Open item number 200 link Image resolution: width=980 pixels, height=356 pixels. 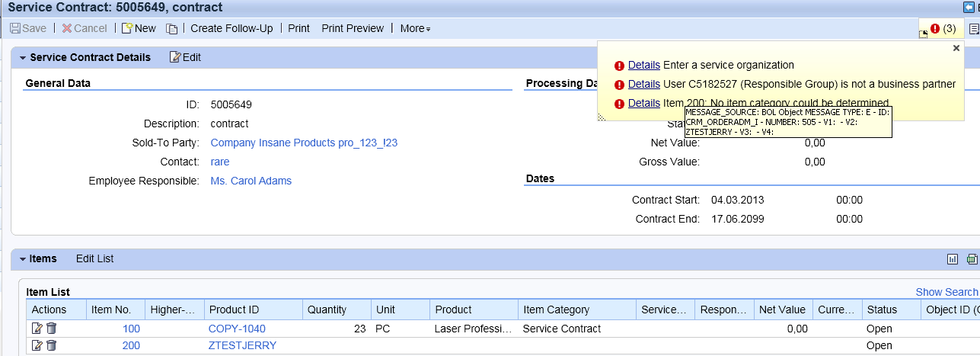click(x=131, y=345)
